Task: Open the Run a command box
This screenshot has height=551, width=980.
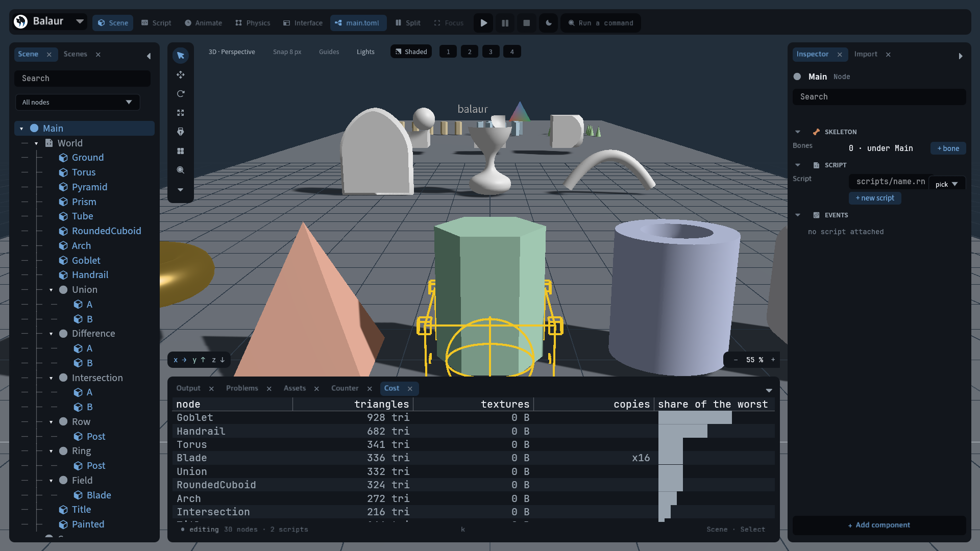Action: 601,23
